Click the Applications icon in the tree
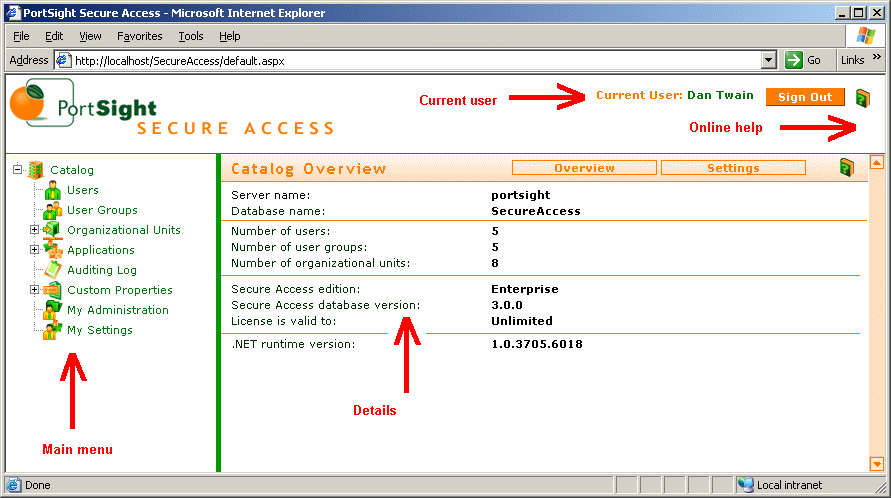The width and height of the screenshot is (891, 498). pyautogui.click(x=53, y=250)
